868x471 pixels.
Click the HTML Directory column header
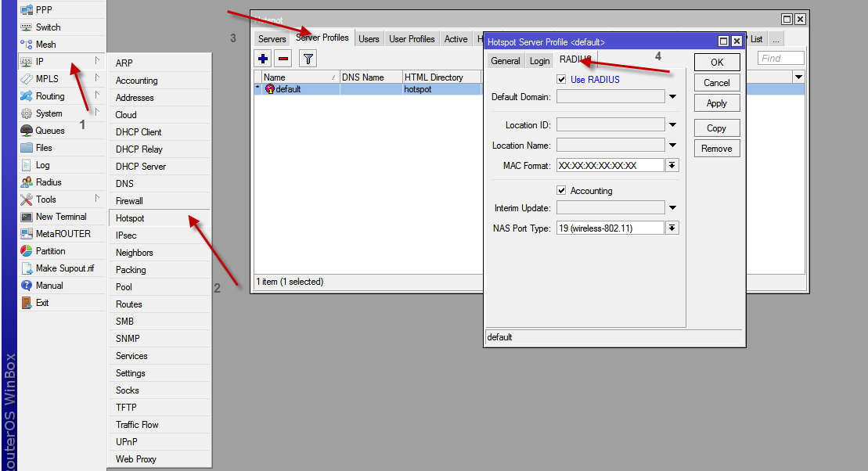[441, 77]
